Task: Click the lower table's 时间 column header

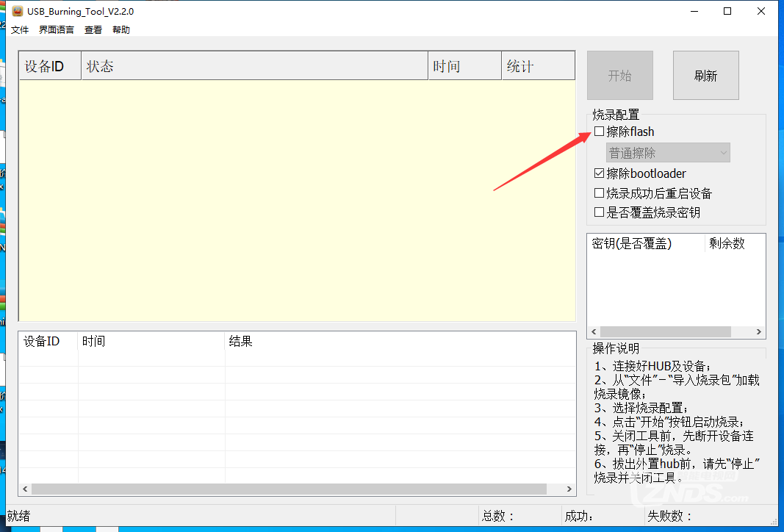Action: (x=151, y=342)
